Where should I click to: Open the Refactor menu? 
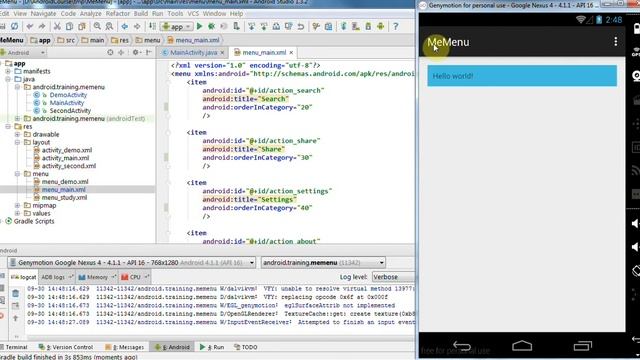[118, 13]
